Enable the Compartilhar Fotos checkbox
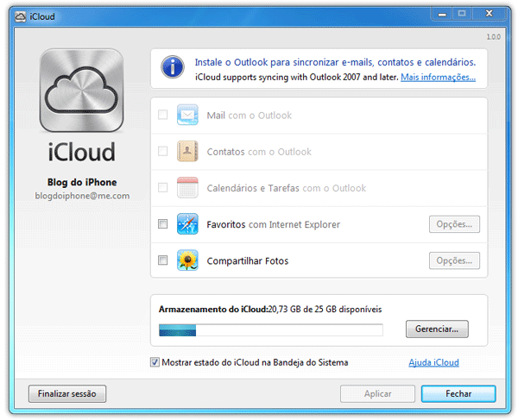The width and height of the screenshot is (518, 420). [162, 260]
